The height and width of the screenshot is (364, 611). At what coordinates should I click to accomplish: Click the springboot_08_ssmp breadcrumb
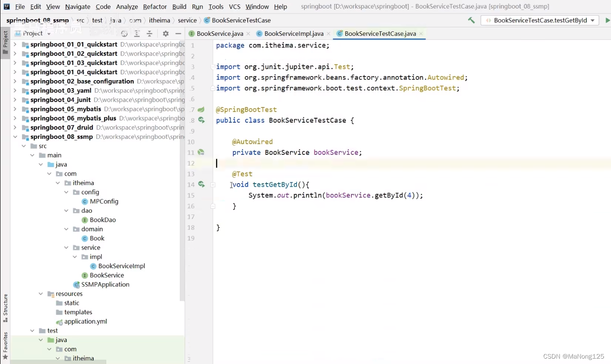tap(37, 20)
